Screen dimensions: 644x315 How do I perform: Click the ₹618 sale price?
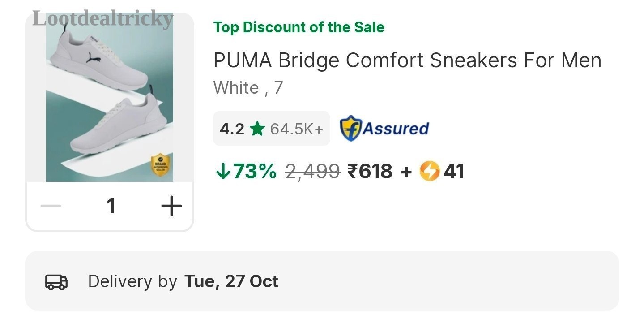370,171
